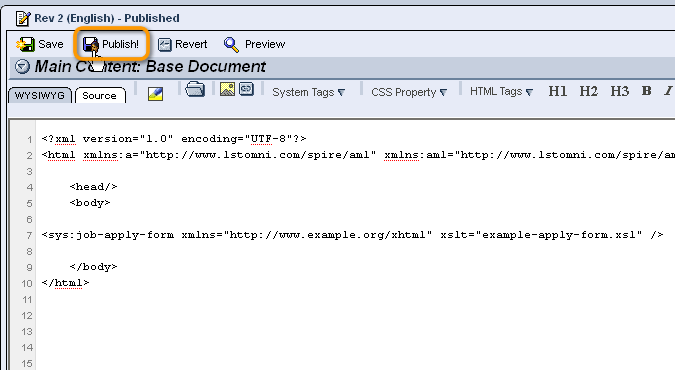This screenshot has height=370, width=675.
Task: Click line number 7 in the gutter
Action: [29, 236]
